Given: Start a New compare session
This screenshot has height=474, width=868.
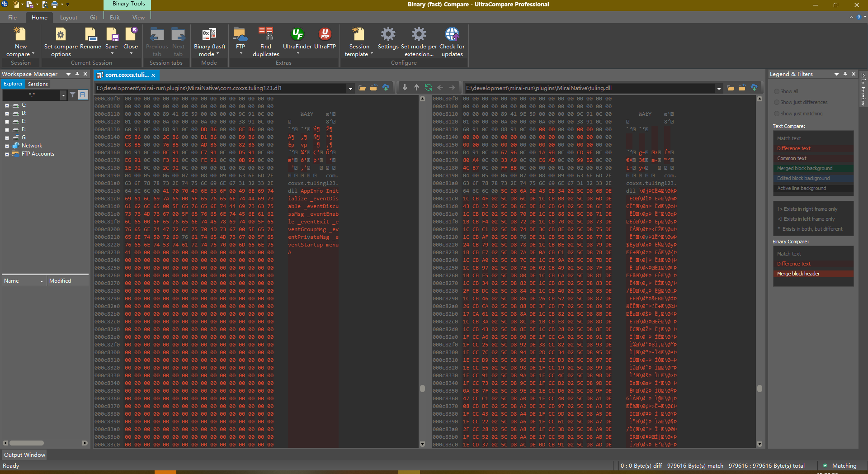Looking at the screenshot, I should (20, 42).
